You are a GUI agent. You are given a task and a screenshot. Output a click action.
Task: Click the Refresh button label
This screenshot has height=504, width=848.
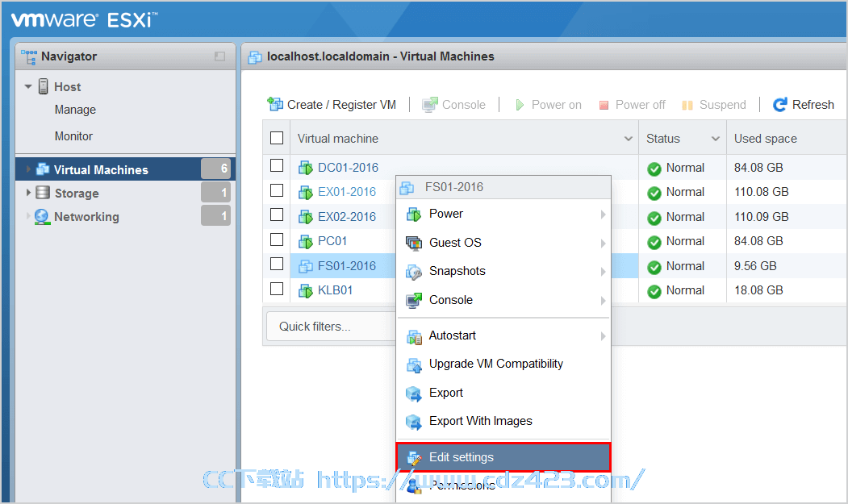tap(812, 104)
